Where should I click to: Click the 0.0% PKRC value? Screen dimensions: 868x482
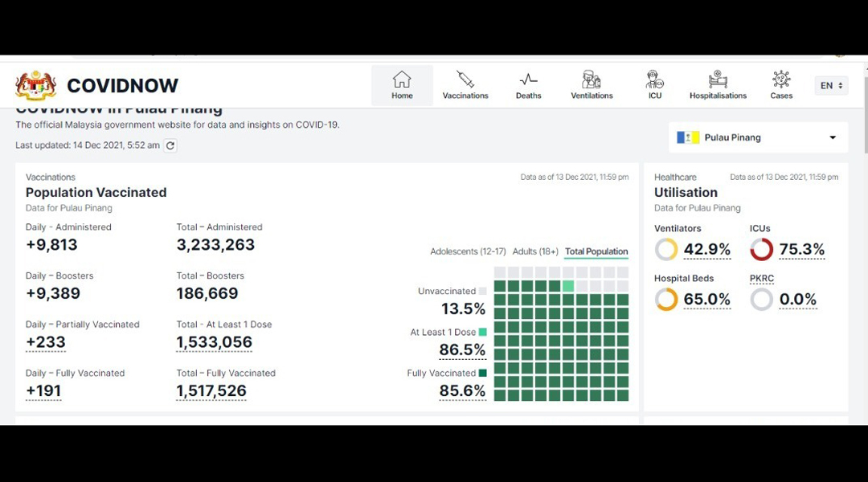click(x=798, y=300)
